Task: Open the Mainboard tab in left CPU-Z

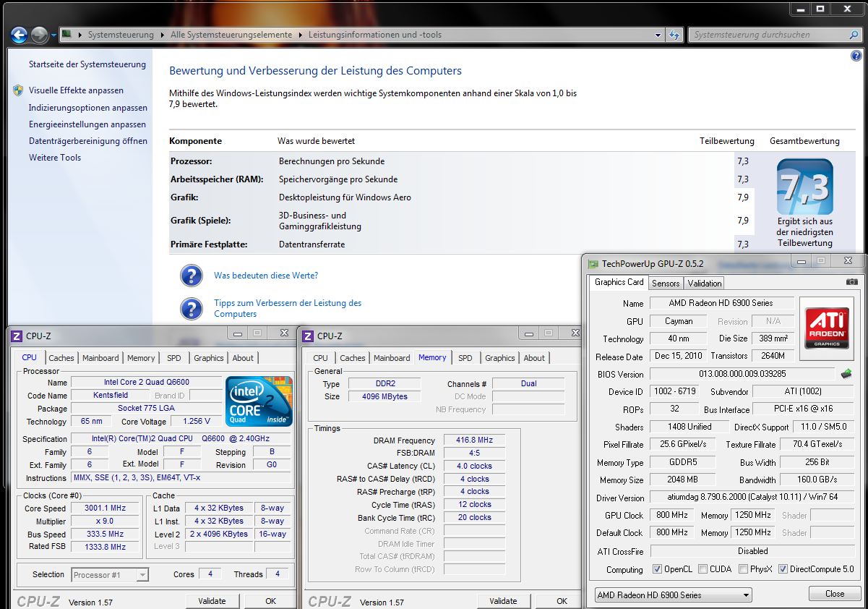Action: (x=100, y=358)
